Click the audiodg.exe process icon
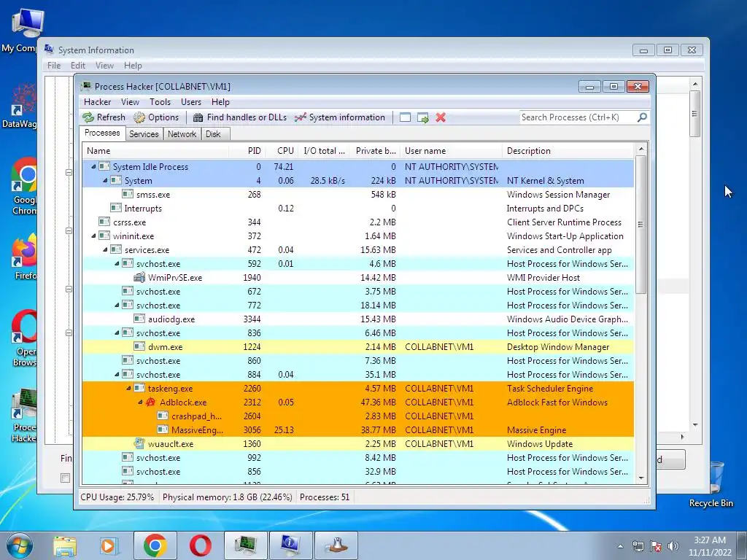This screenshot has height=560, width=747. (139, 319)
